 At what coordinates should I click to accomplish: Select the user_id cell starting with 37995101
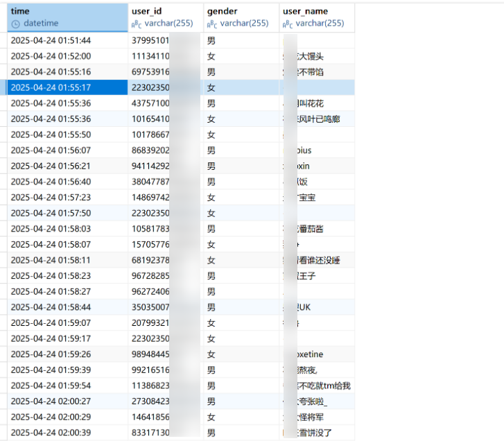pos(150,40)
